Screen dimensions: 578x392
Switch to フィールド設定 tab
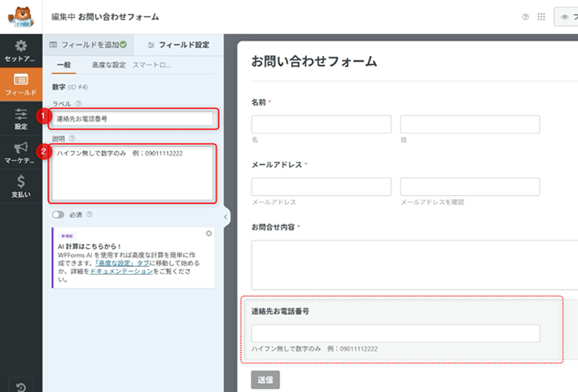(178, 45)
